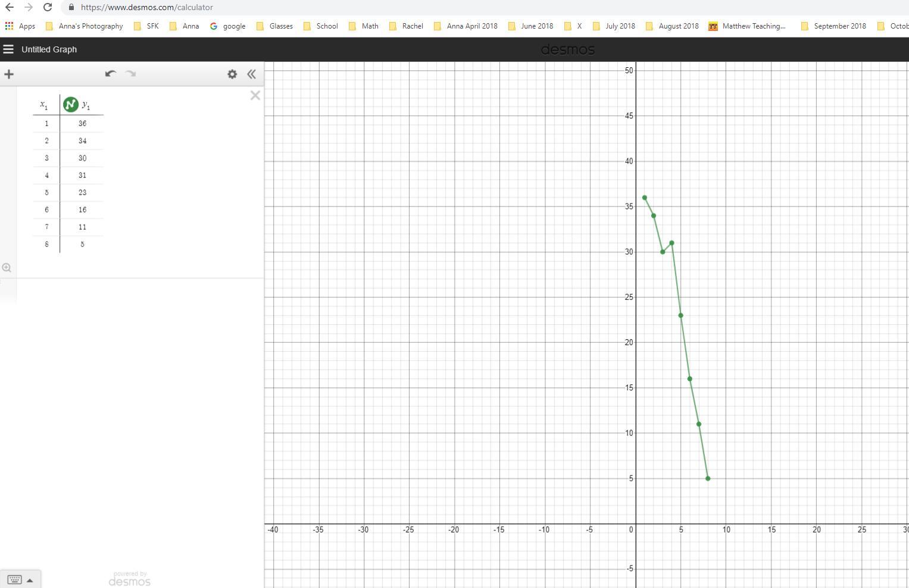Collapse the expression list panel

pyautogui.click(x=252, y=74)
